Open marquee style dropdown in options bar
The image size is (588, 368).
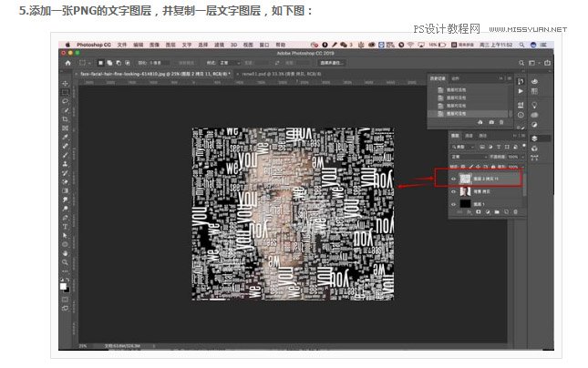(230, 63)
